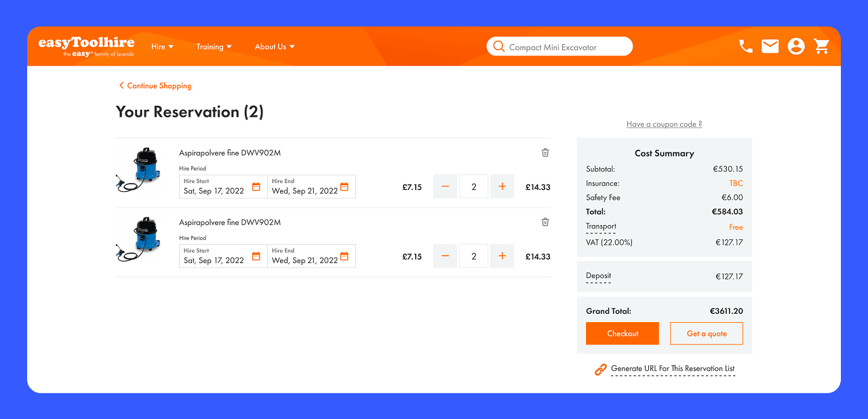The image size is (868, 419).
Task: Open the mail envelope icon
Action: coord(770,46)
